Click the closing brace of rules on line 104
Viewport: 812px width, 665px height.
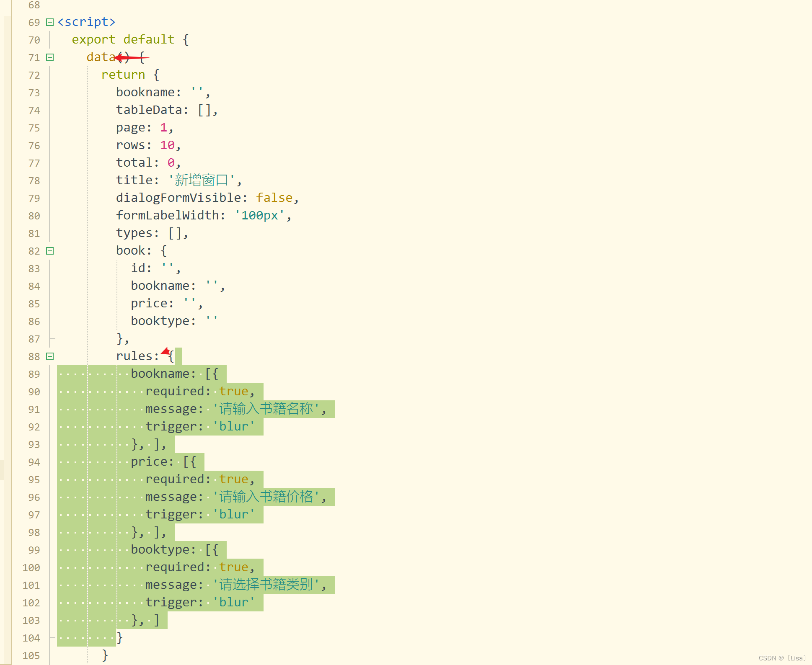[120, 637]
